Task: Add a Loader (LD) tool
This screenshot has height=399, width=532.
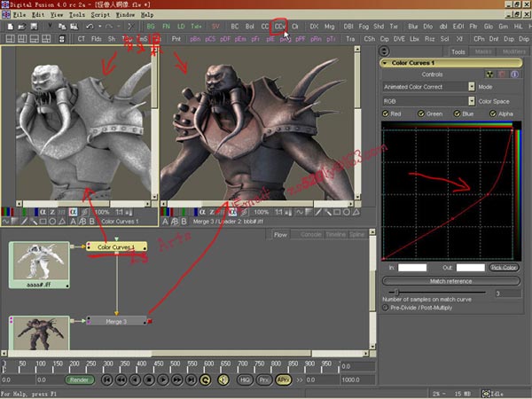Action: pos(181,27)
